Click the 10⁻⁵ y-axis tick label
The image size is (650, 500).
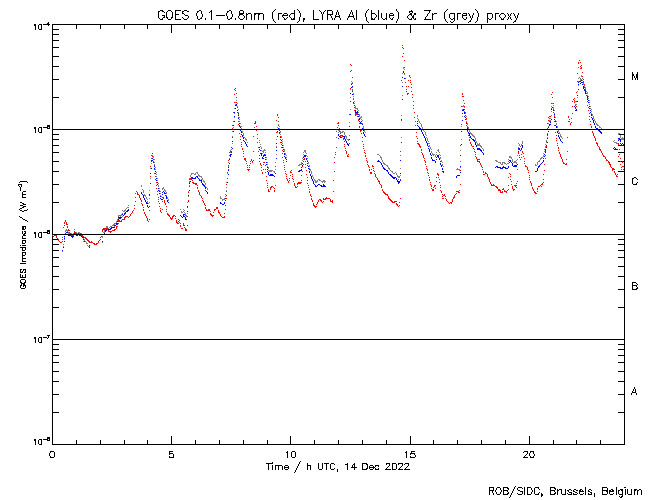pos(39,129)
